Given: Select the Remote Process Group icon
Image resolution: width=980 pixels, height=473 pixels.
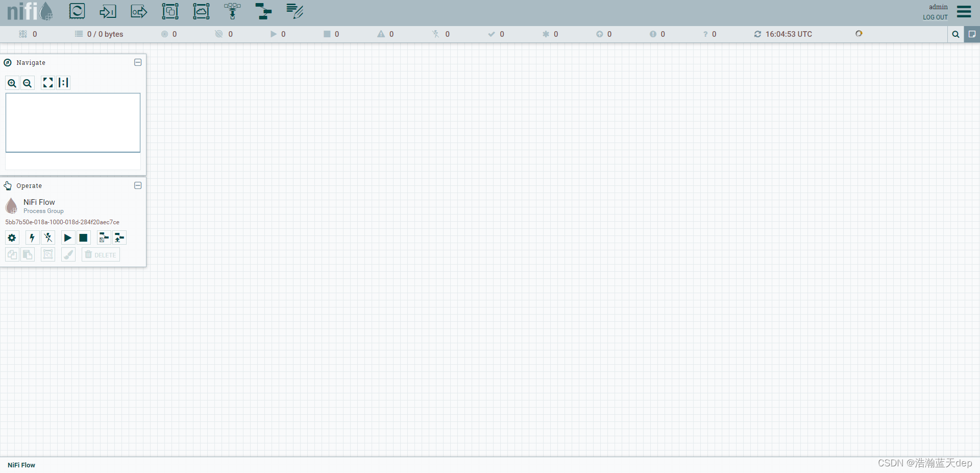Looking at the screenshot, I should coord(201,11).
